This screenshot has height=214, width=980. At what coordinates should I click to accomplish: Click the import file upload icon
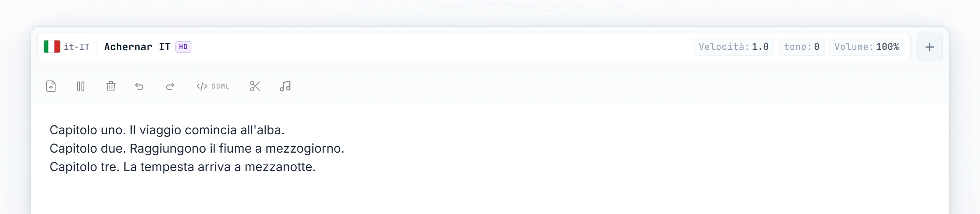tap(51, 86)
